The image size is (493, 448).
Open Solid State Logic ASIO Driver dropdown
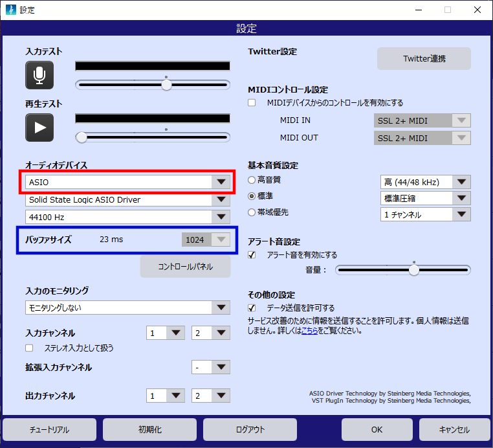(x=127, y=199)
